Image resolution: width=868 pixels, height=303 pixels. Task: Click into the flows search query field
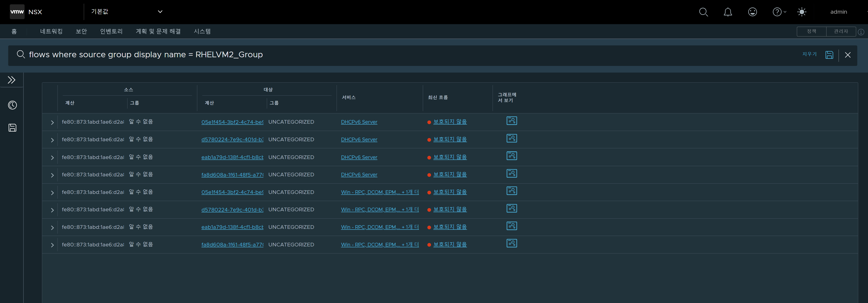pyautogui.click(x=404, y=55)
